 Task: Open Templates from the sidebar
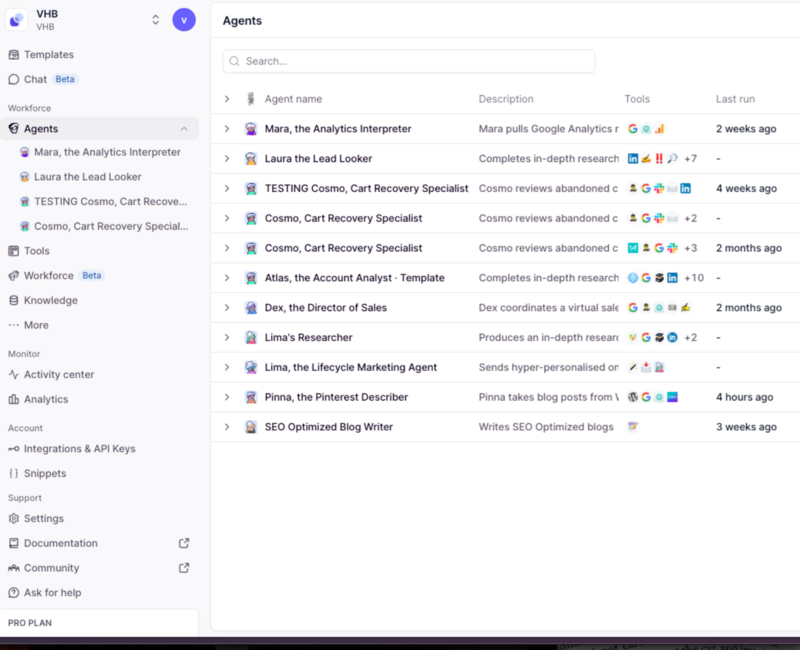pos(48,55)
